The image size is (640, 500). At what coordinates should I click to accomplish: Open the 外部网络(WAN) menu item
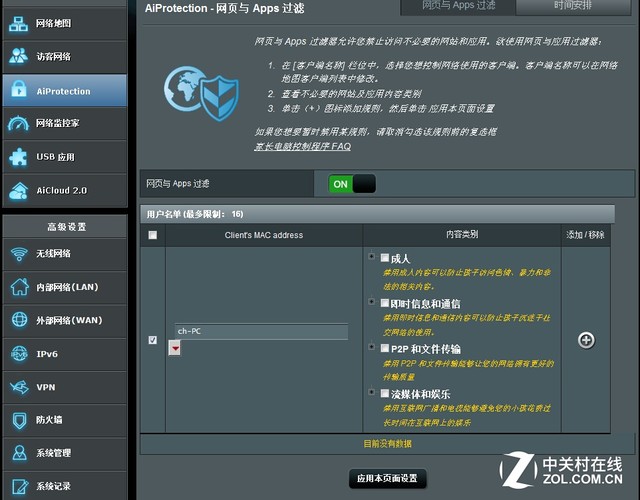pyautogui.click(x=65, y=320)
